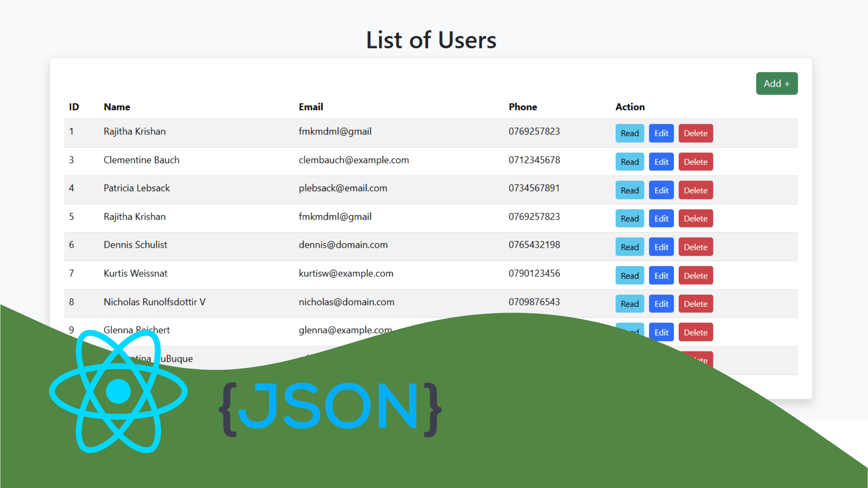Viewport: 868px width, 488px height.
Task: Edit Clementine Bauch's record
Action: [661, 162]
